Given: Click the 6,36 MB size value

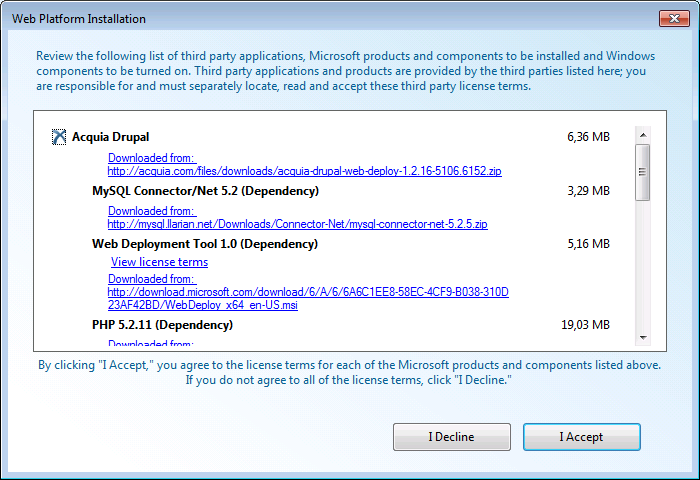Looking at the screenshot, I should coord(588,137).
